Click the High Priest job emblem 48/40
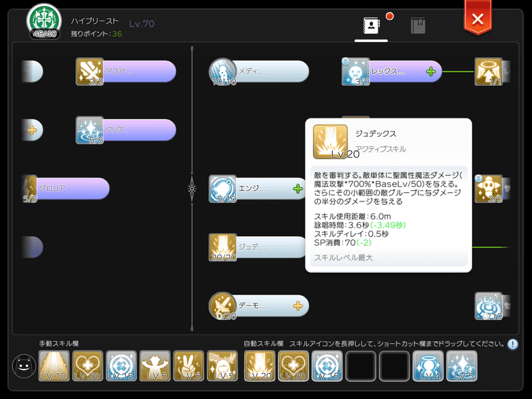This screenshot has height=399, width=532. coord(44,21)
